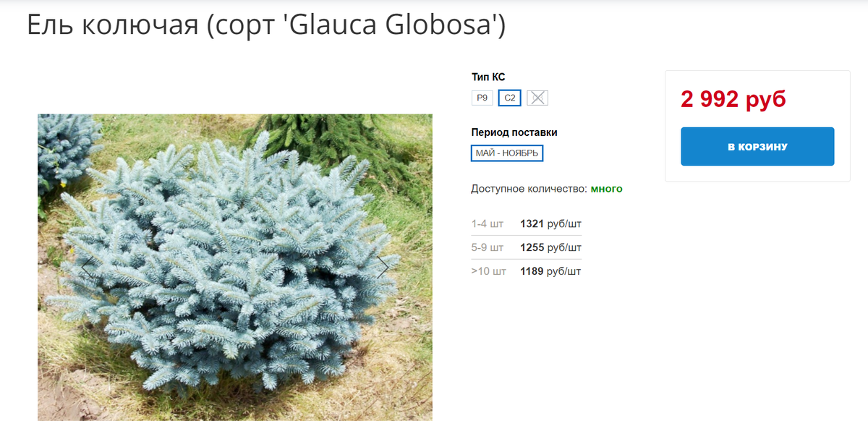Select the 1-4 шт price tier row
Viewport: 868px width, 434px height.
point(527,224)
